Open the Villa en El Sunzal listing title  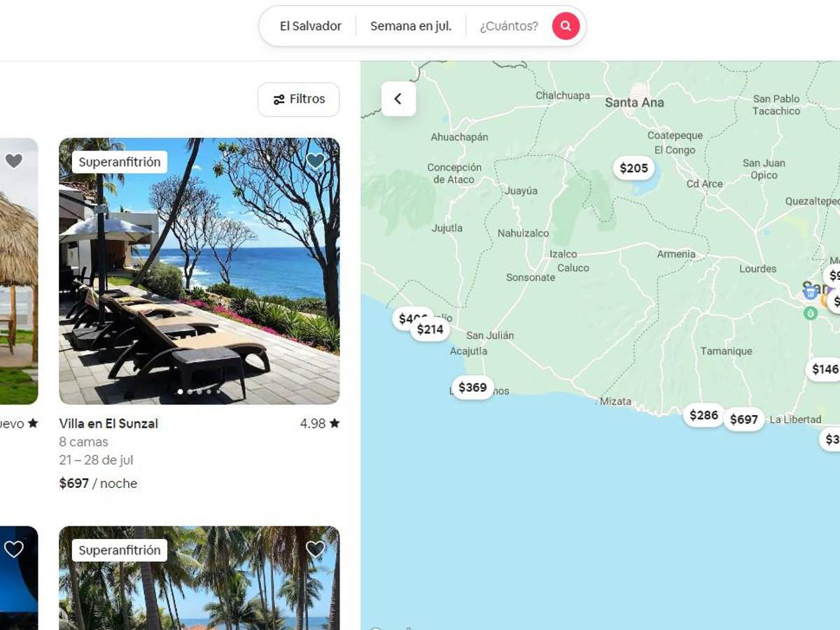tap(108, 423)
